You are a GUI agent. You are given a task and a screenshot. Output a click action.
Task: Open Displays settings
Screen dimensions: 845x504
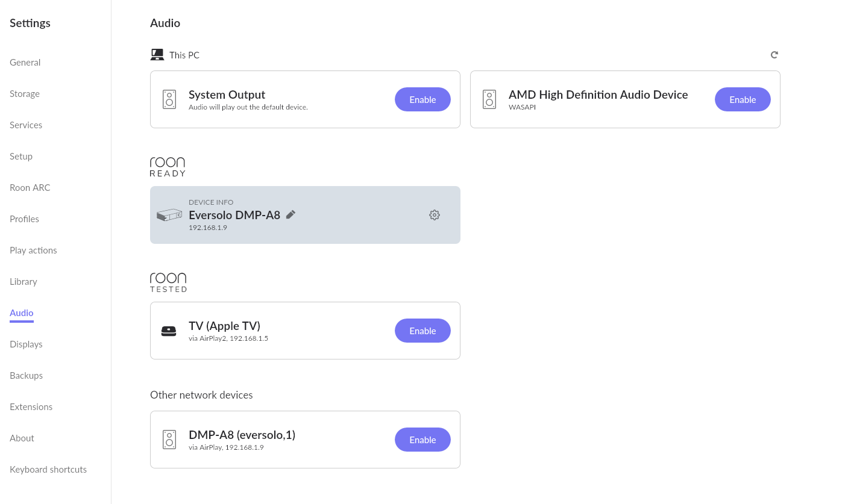pos(26,344)
